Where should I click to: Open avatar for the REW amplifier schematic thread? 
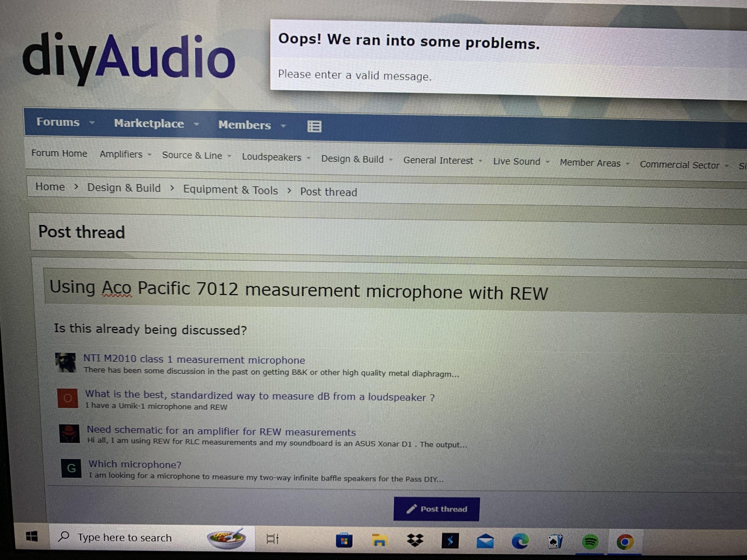click(x=69, y=433)
